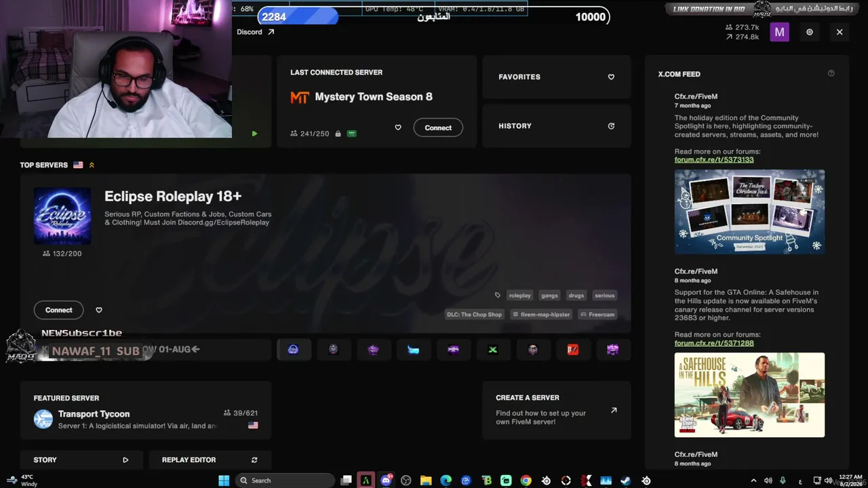Select the cyan server icon in carousel
Image resolution: width=868 pixels, height=488 pixels.
tap(413, 350)
